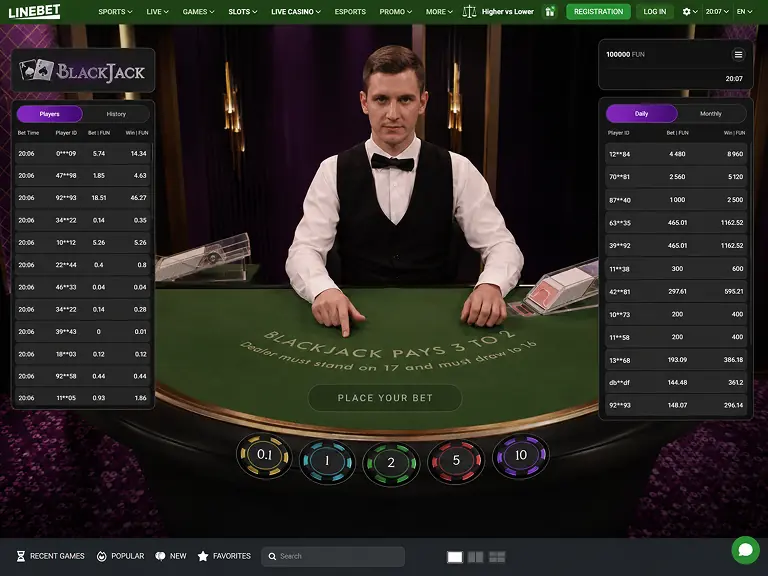This screenshot has width=768, height=576.
Task: Select the 2 green chip
Action: [x=391, y=463]
